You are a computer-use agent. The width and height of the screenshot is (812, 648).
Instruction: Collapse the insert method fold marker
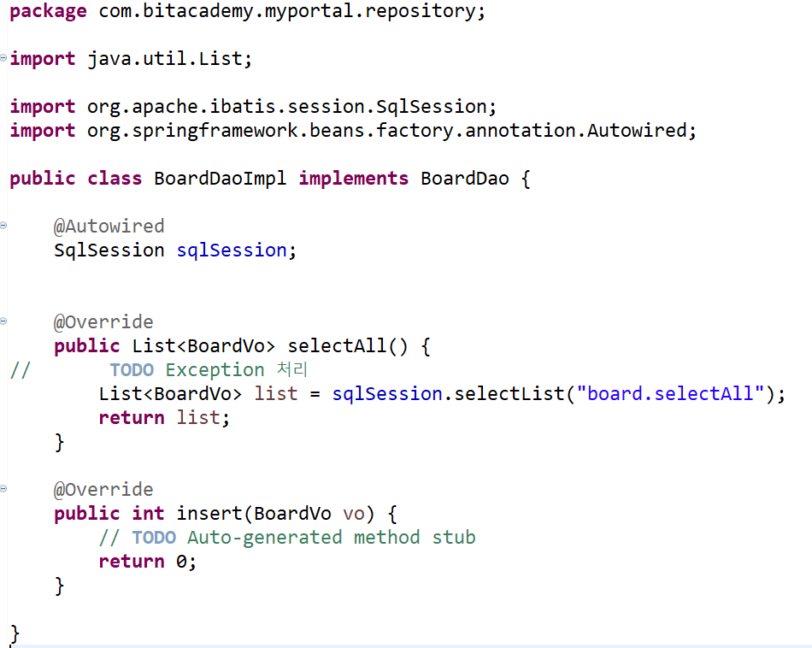point(3,488)
